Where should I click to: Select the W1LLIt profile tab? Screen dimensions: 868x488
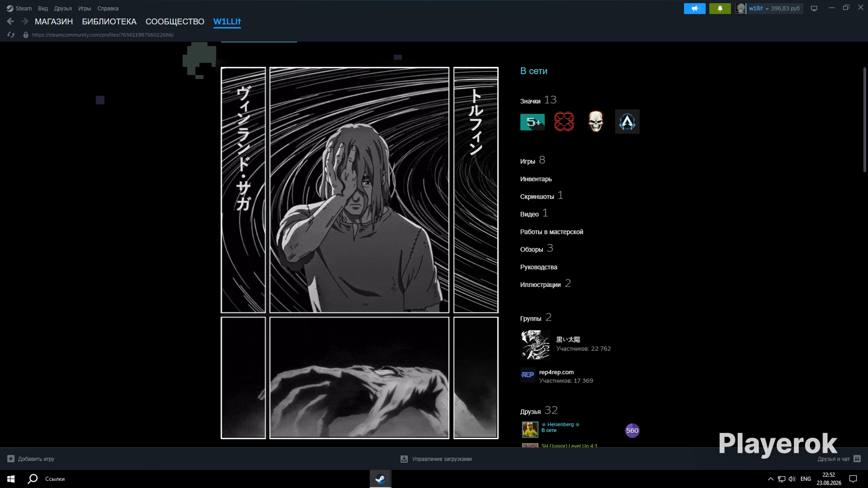(x=227, y=21)
